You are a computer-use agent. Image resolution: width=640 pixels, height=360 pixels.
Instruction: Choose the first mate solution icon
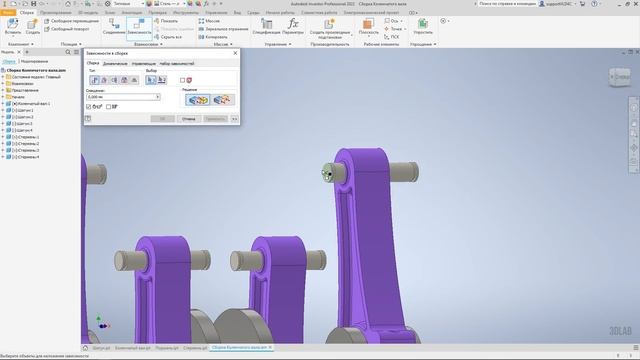point(198,100)
